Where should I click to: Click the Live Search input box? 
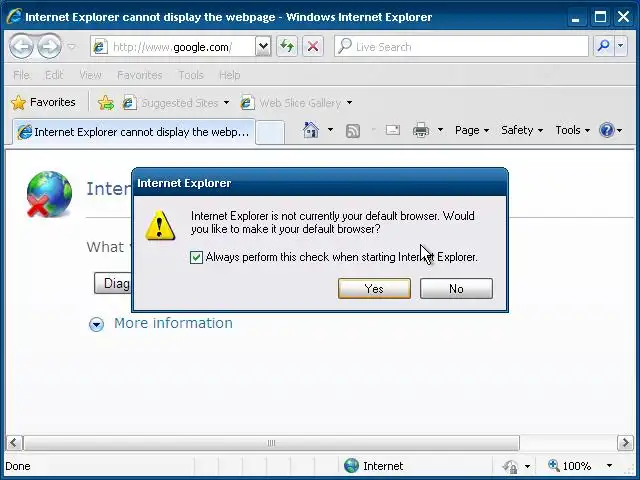461,47
